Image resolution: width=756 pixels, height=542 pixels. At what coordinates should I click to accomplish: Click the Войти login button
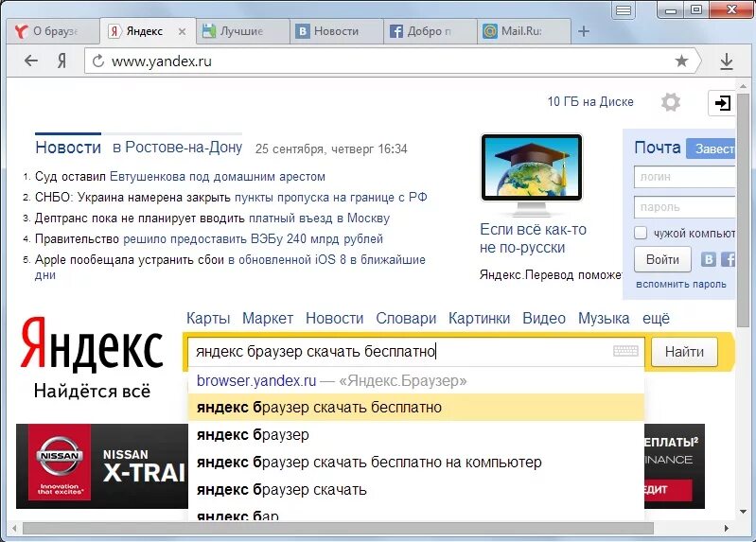click(662, 259)
